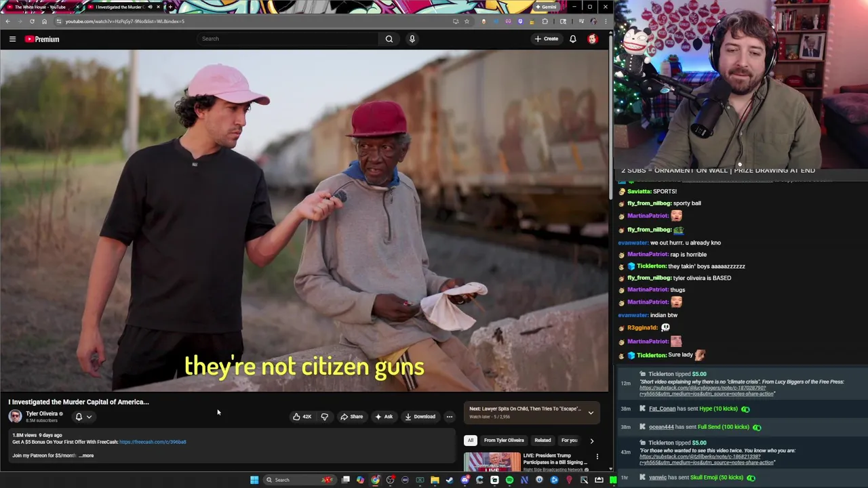The image size is (868, 488).
Task: Expand the Watch later playlist panel
Action: pos(591,413)
